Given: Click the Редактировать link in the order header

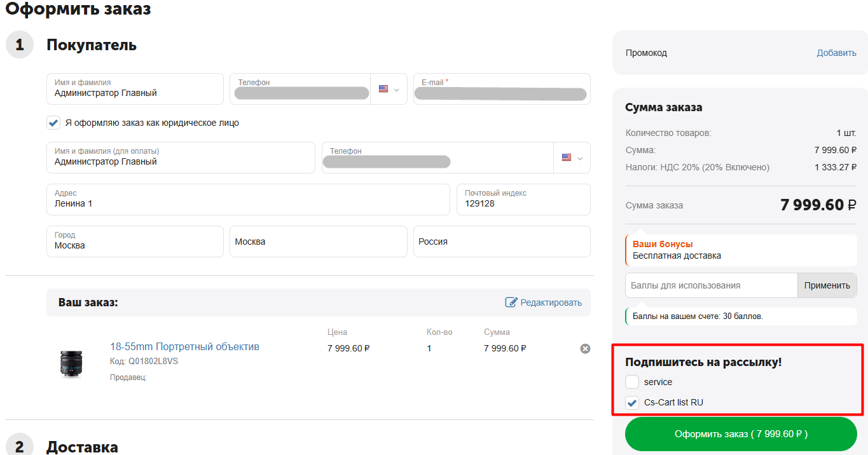Looking at the screenshot, I should pyautogui.click(x=551, y=302).
